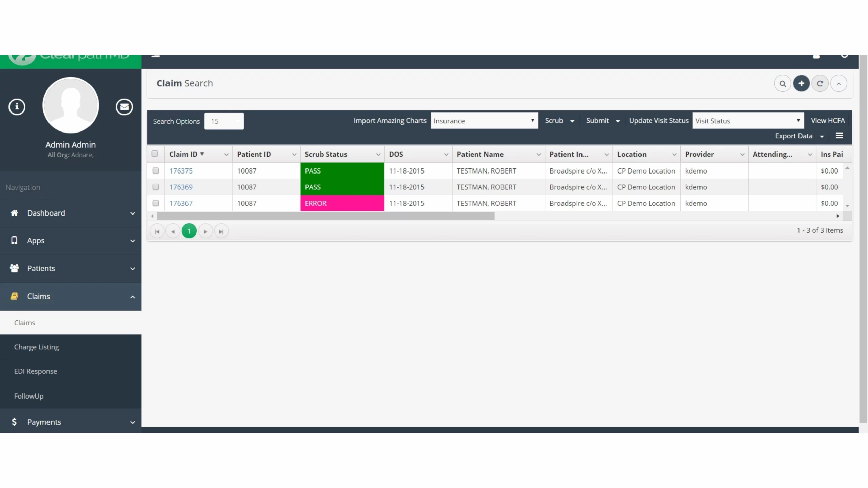This screenshot has width=868, height=488.
Task: Open the Insurance dropdown
Action: pyautogui.click(x=484, y=121)
